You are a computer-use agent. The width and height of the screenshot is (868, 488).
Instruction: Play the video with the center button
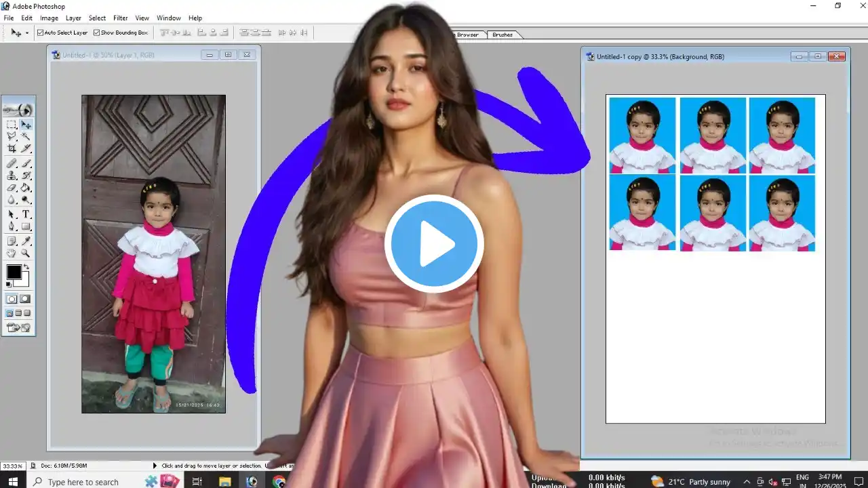coord(434,244)
